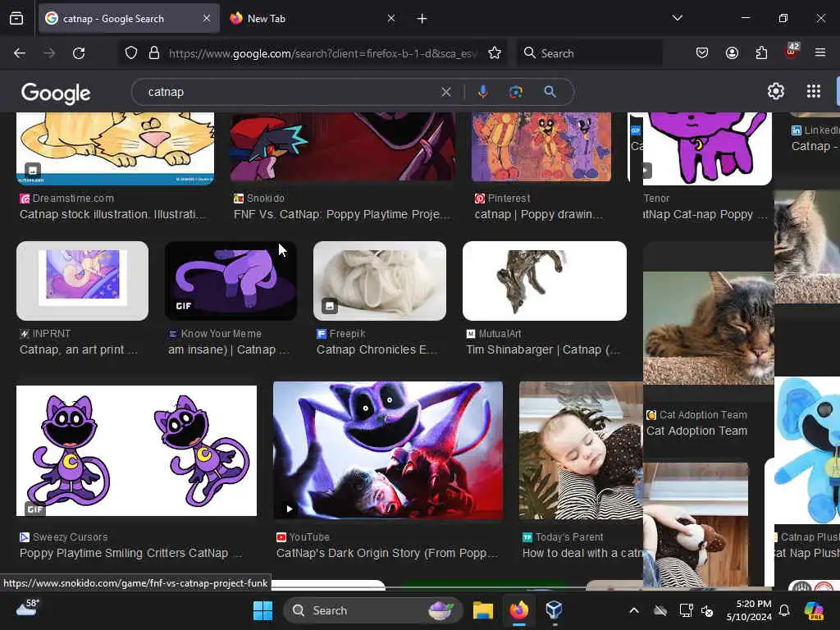Open Catnap Chronicles Freepik link
This screenshot has height=630, width=840.
(x=377, y=349)
